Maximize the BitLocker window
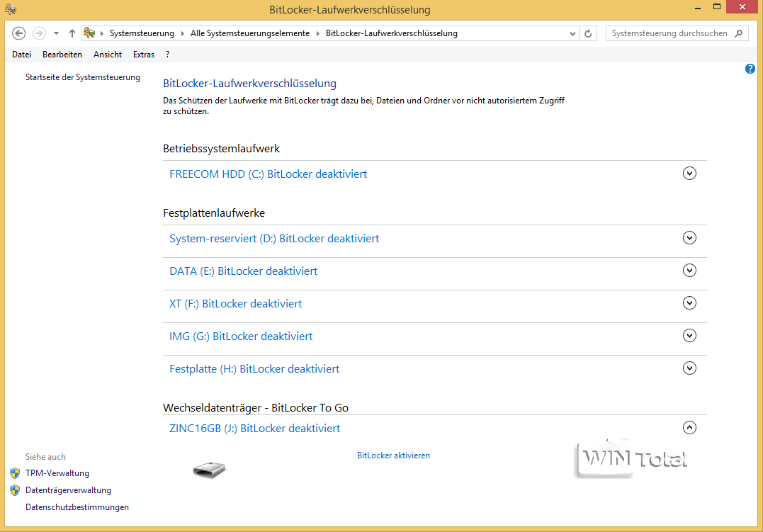This screenshot has width=763, height=532. point(717,7)
